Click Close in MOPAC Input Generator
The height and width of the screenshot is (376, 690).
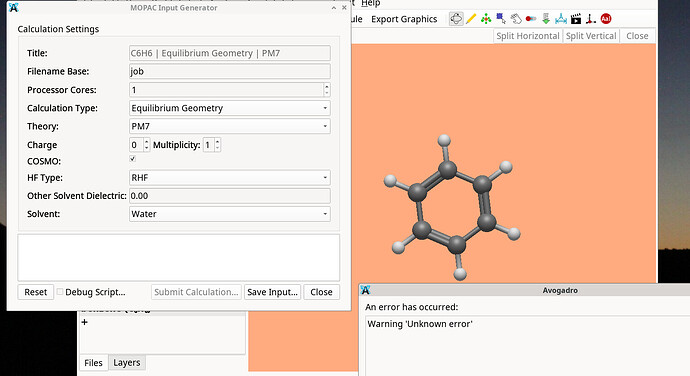pyautogui.click(x=321, y=292)
